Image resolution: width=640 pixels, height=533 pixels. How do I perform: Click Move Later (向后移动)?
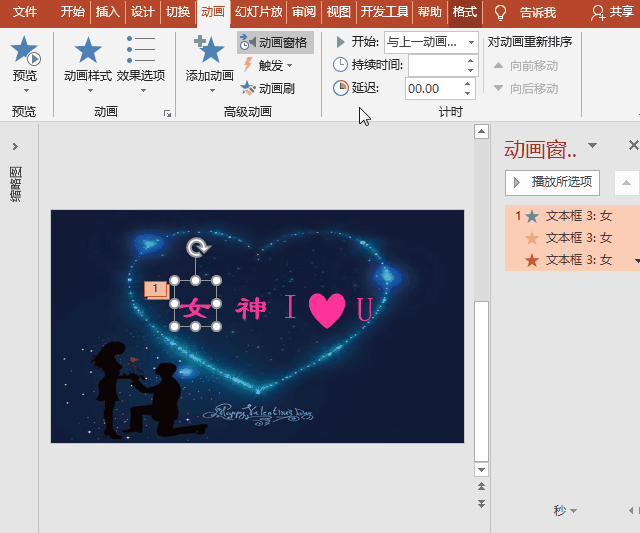pyautogui.click(x=525, y=88)
